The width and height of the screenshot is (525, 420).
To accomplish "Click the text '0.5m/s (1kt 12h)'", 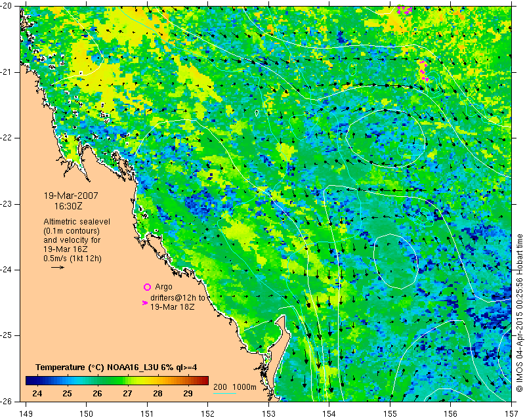I will (x=72, y=259).
